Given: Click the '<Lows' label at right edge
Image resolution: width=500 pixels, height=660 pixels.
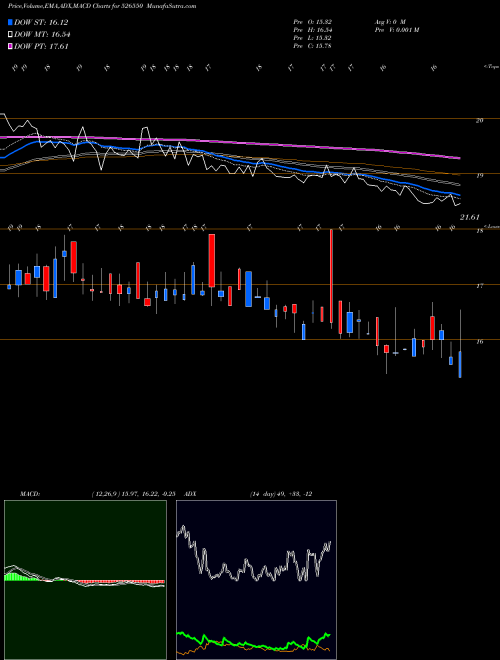Looking at the screenshot, I should point(491,226).
